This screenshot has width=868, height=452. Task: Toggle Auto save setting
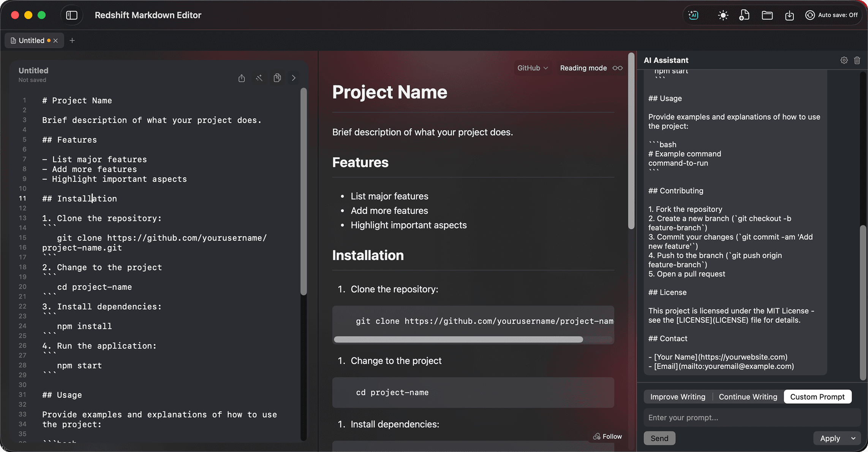832,15
